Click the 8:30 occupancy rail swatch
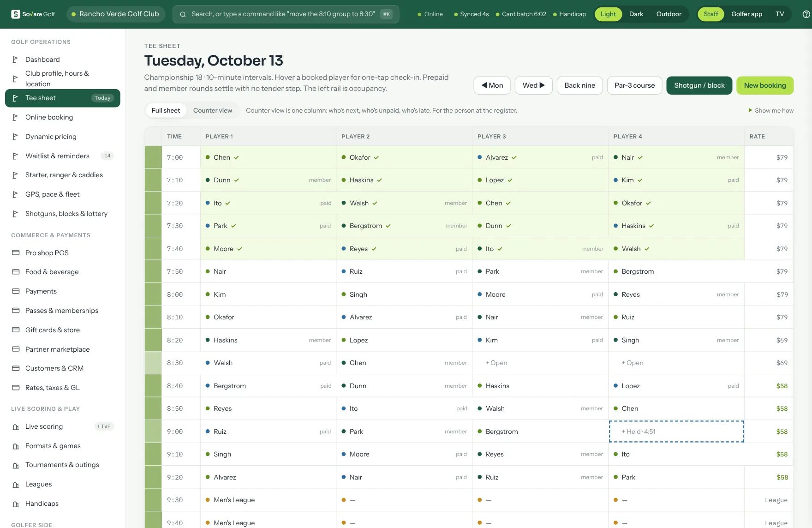812x528 pixels. pos(153,363)
